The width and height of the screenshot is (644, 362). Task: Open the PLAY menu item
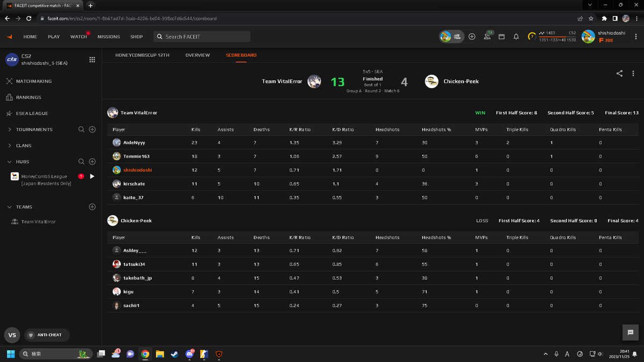point(54,36)
